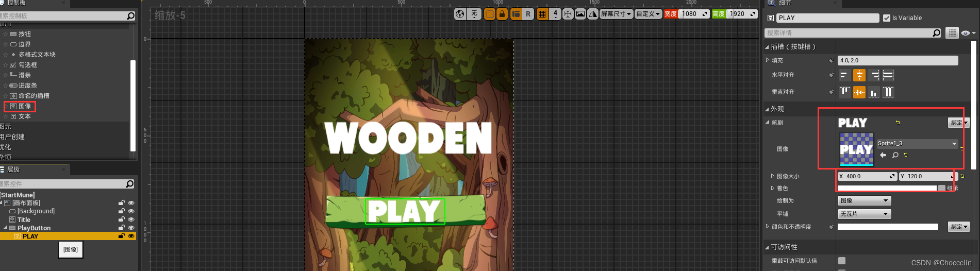Toggle the lock icon in the designer toolbar
This screenshot has height=271, width=980.
click(502, 14)
